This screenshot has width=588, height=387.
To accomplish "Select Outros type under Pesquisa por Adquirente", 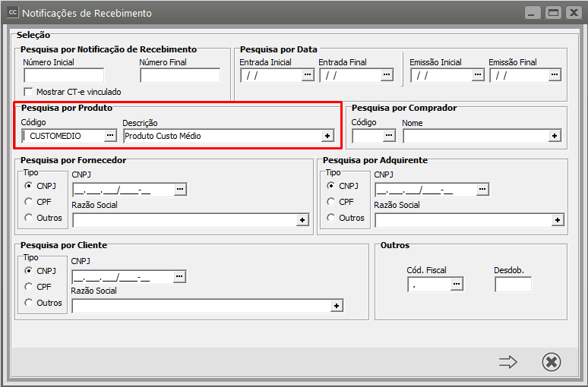I will coord(331,218).
